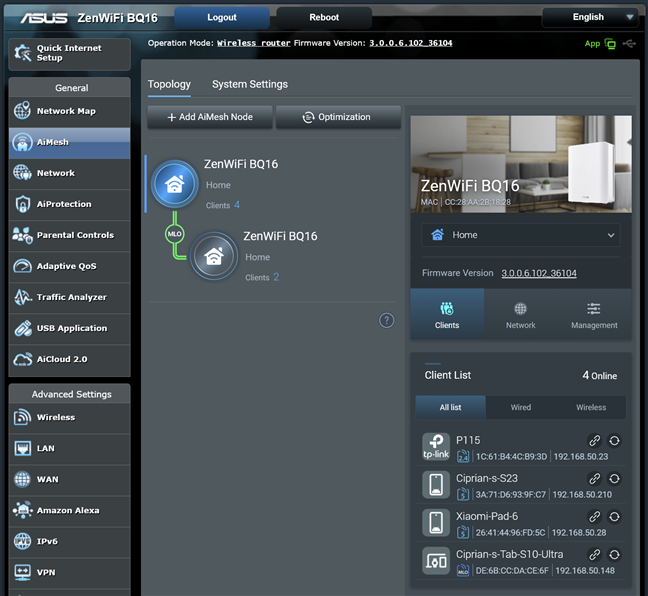Click reconnect icon for Xiaomi-Pad-6

coord(615,517)
